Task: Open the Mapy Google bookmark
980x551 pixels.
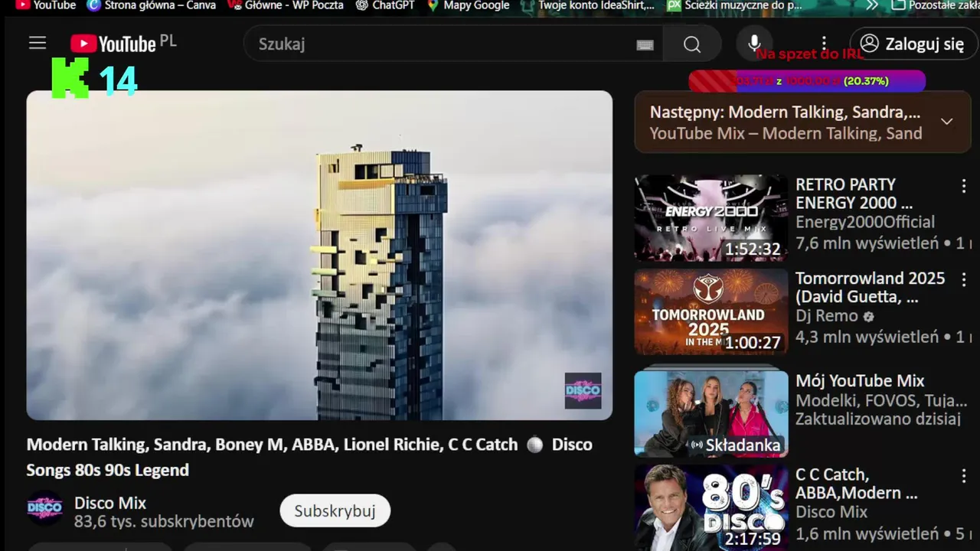Action: [x=468, y=5]
